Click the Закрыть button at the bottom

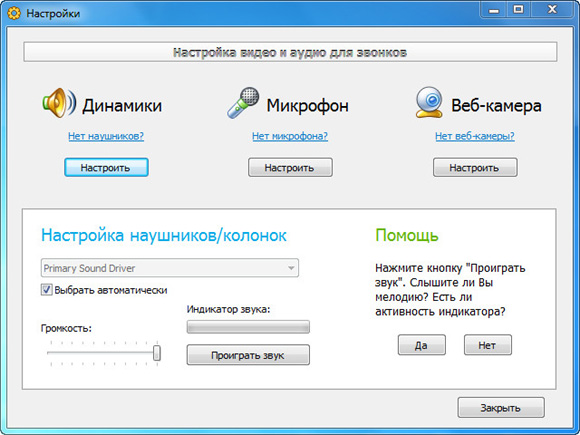pyautogui.click(x=501, y=408)
